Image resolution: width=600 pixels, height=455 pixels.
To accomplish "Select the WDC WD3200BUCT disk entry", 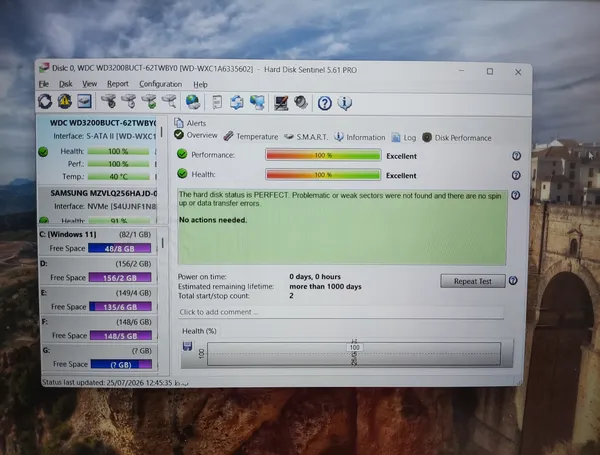I will point(97,150).
